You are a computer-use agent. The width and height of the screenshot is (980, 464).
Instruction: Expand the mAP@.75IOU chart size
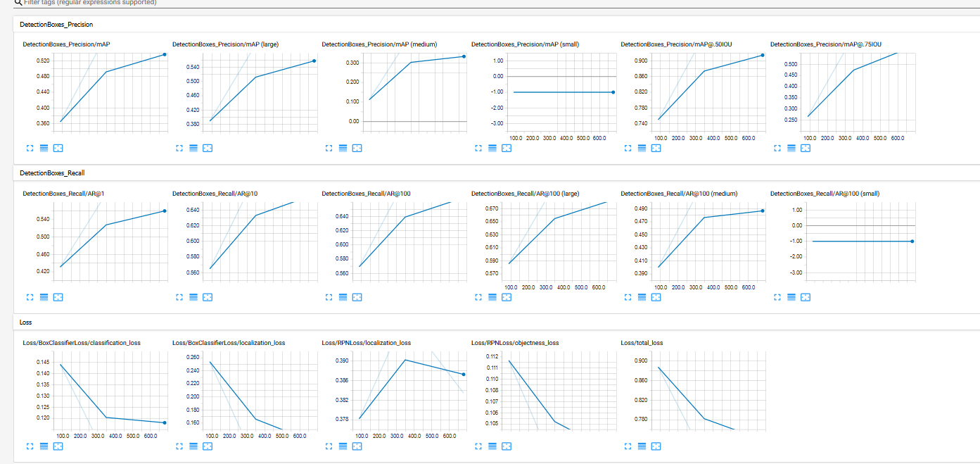coord(777,148)
